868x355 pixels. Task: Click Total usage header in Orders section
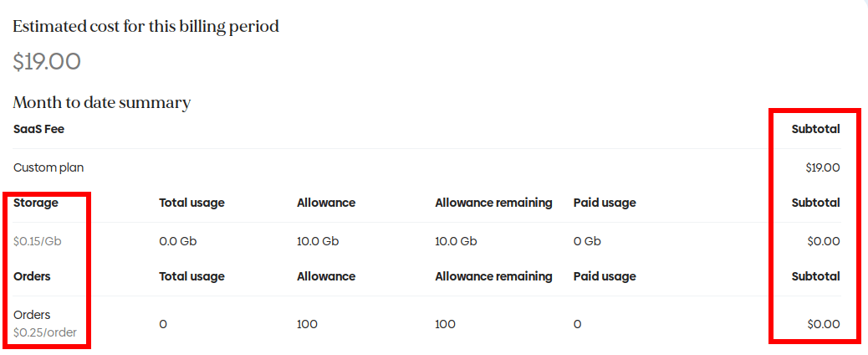pyautogui.click(x=191, y=276)
